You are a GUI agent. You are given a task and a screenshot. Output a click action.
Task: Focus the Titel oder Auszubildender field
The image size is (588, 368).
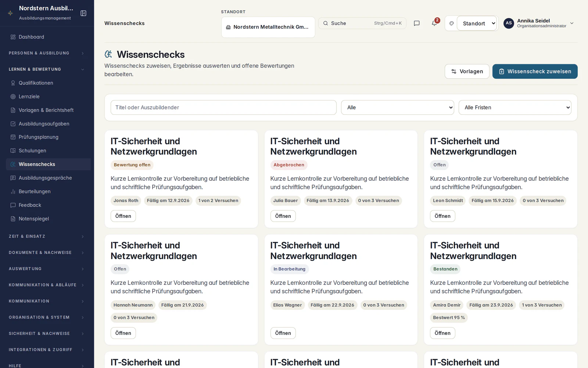tap(223, 107)
